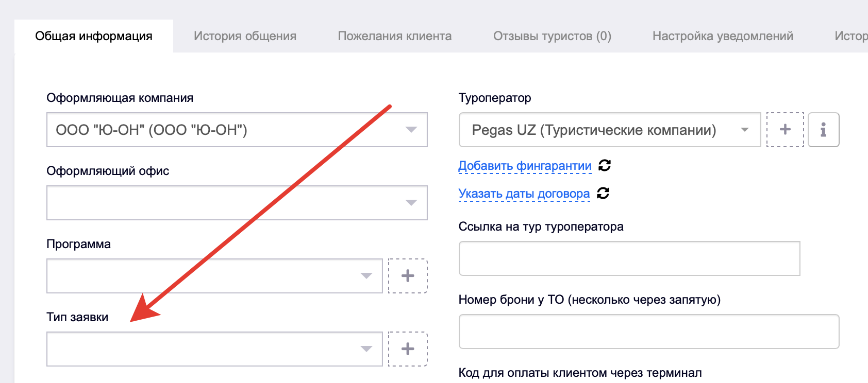Open Отзывы туристов (0) tab
This screenshot has height=383, width=868.
click(552, 36)
